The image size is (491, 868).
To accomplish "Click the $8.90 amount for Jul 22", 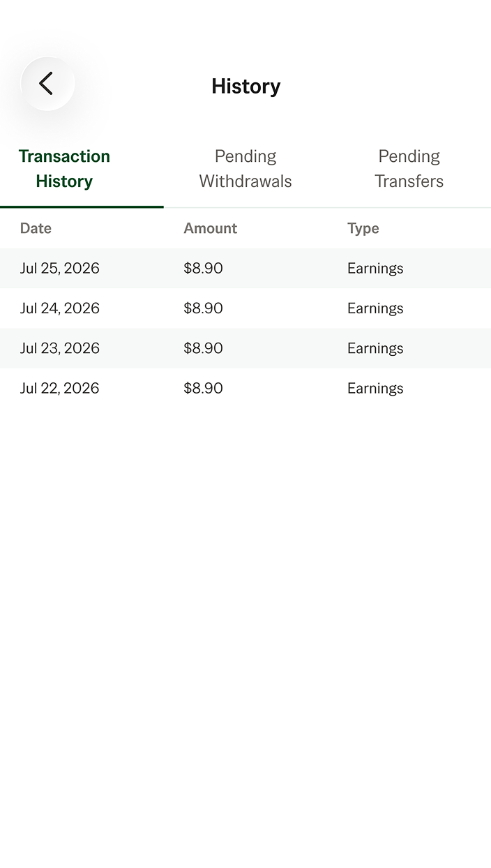I will (203, 388).
